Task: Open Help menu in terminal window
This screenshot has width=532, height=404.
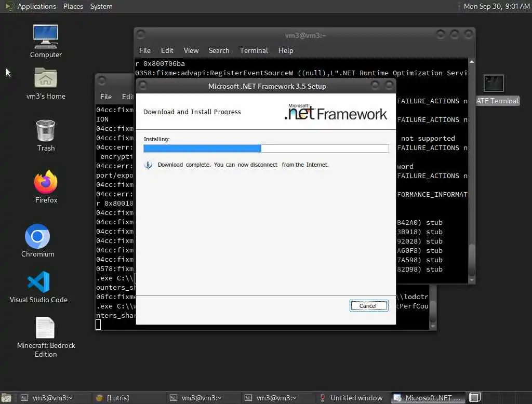Action: (x=286, y=50)
